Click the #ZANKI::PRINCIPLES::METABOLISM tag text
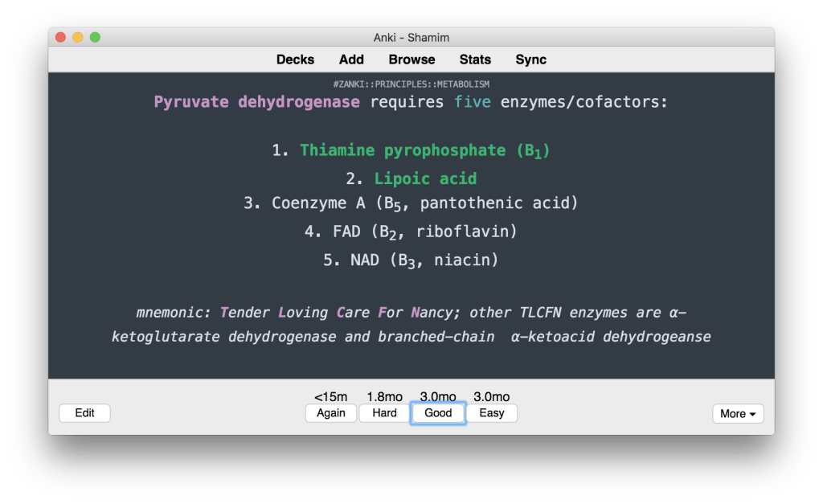Viewport: 823px width, 504px height. point(411,84)
